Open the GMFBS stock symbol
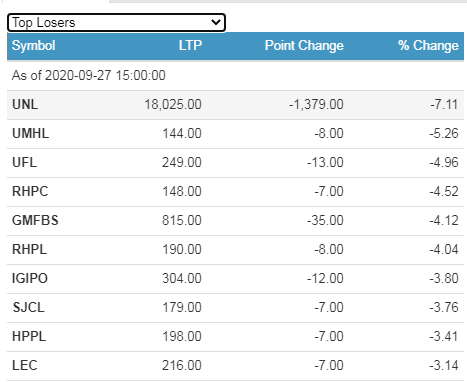 tap(35, 220)
